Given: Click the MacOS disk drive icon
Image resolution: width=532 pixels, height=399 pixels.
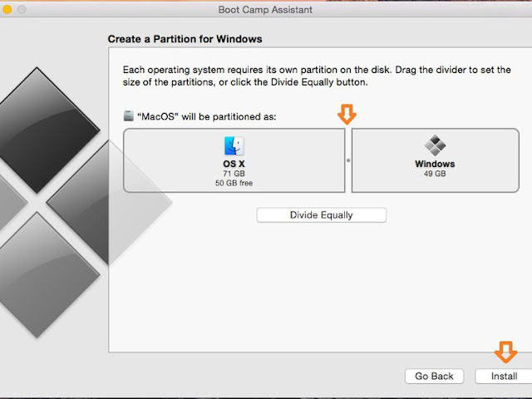Looking at the screenshot, I should point(128,116).
